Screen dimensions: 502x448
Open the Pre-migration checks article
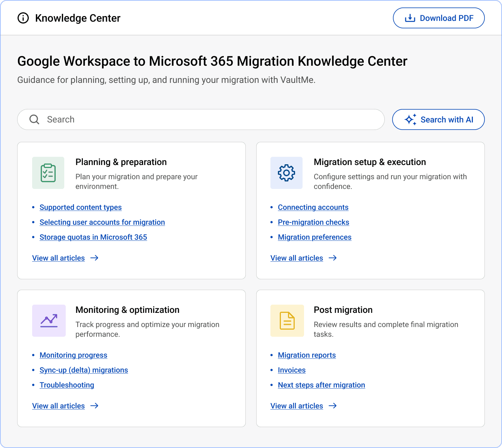(313, 222)
